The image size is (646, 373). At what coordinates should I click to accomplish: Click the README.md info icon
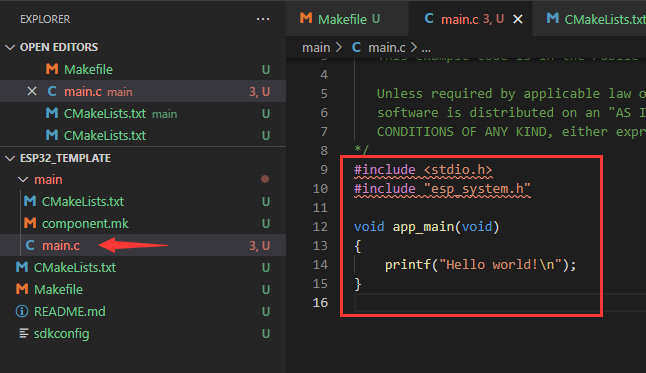(x=21, y=311)
